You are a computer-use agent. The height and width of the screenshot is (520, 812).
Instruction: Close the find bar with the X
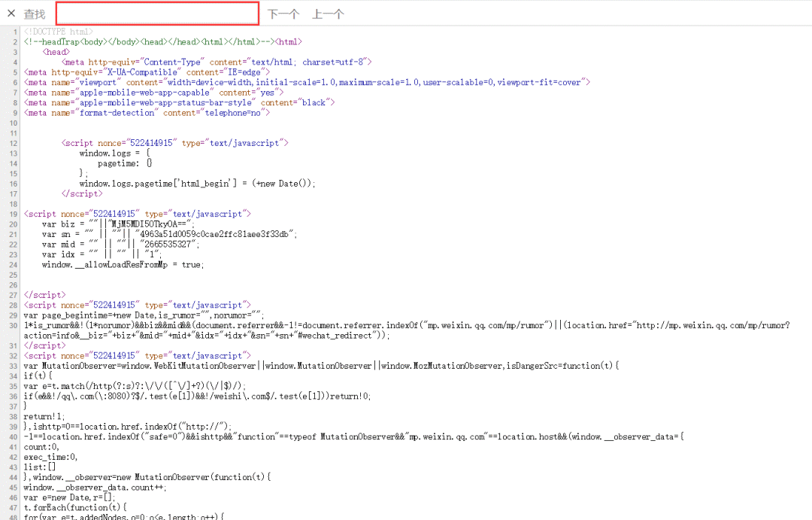[11, 14]
